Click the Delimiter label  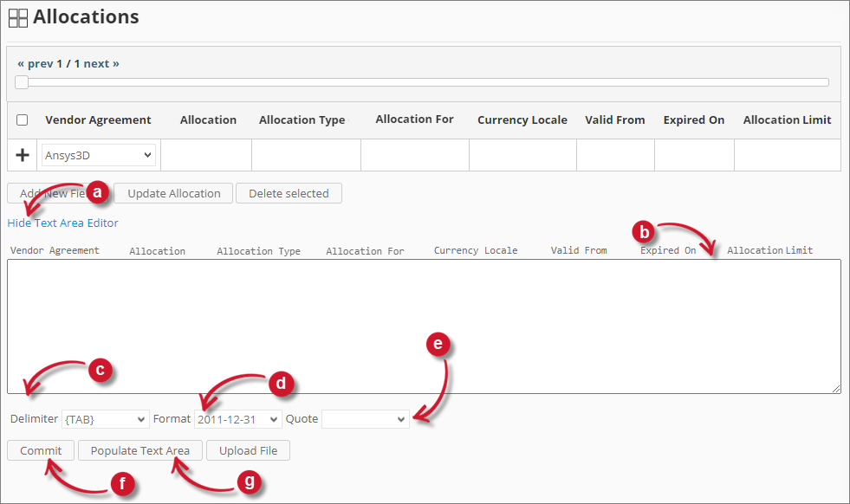point(34,419)
